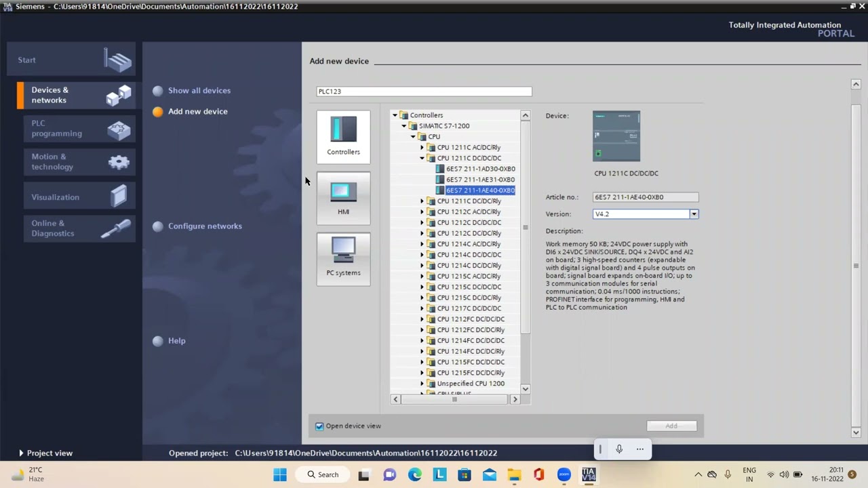Click the device name field PLC123
Viewport: 868px width, 488px height.
(x=424, y=91)
